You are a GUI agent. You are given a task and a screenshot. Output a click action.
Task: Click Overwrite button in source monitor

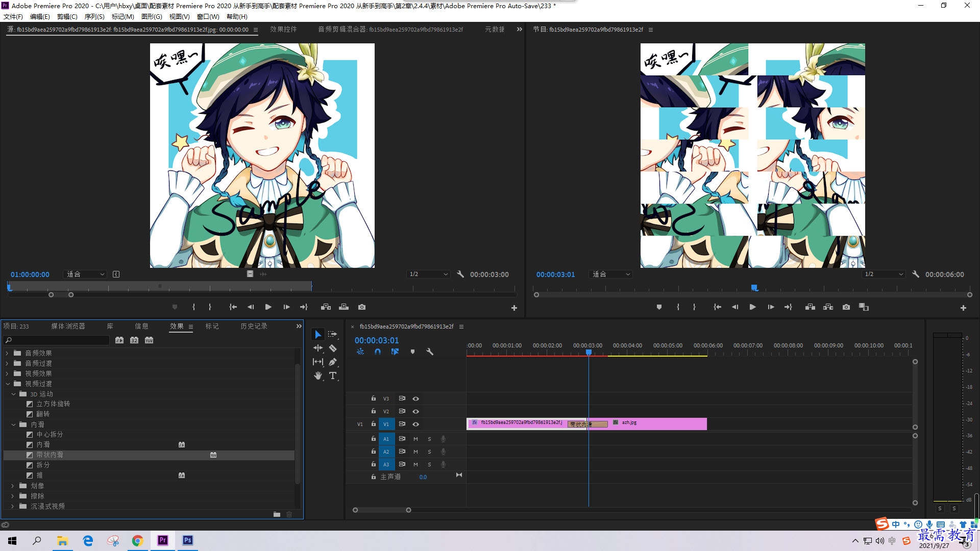pos(344,307)
